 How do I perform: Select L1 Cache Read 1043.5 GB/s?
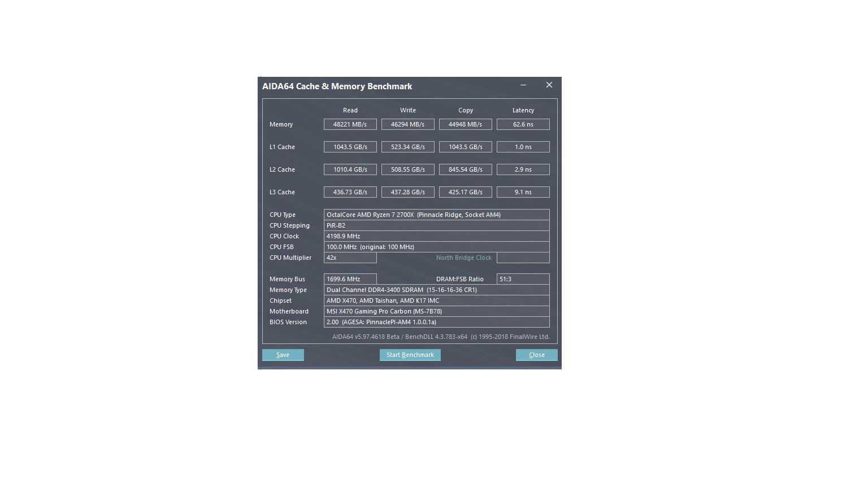pyautogui.click(x=350, y=147)
